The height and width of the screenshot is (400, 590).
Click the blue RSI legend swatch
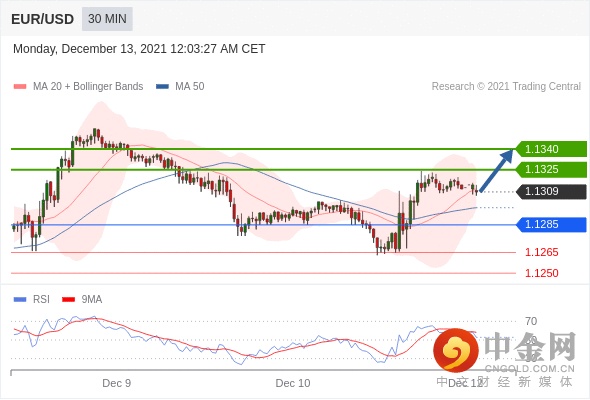(20, 300)
